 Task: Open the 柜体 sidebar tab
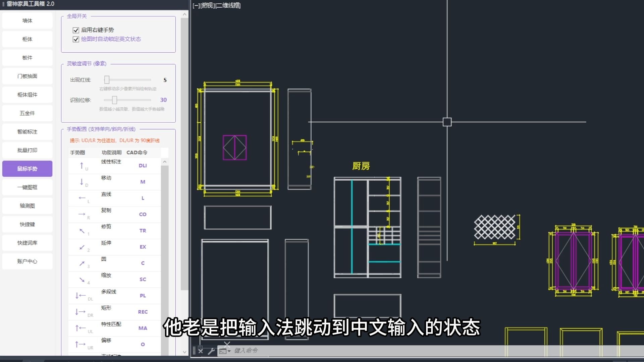27,39
